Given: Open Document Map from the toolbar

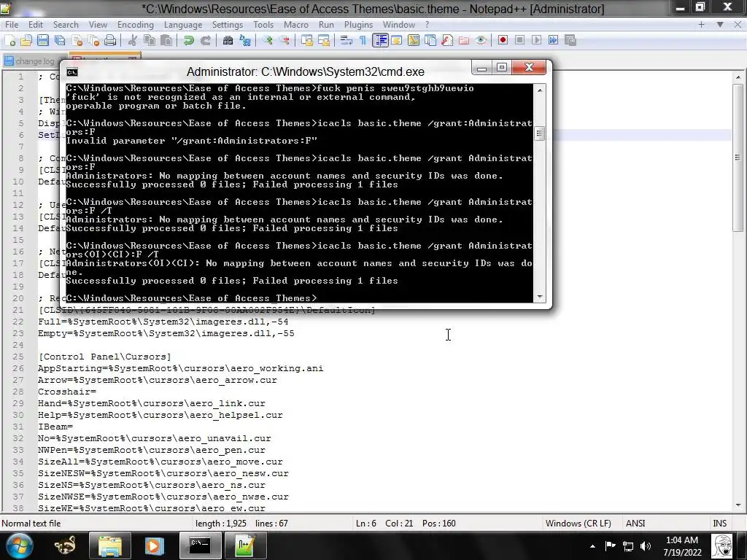Looking at the screenshot, I should (414, 41).
